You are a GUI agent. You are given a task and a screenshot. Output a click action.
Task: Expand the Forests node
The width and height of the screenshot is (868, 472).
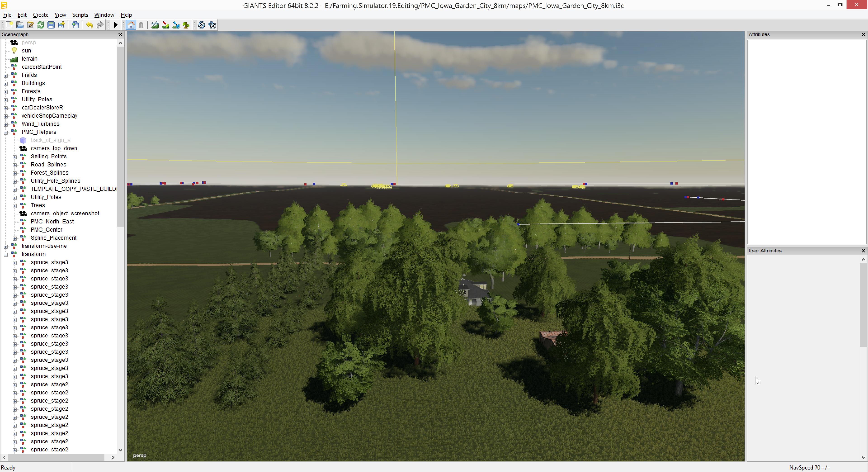point(6,92)
